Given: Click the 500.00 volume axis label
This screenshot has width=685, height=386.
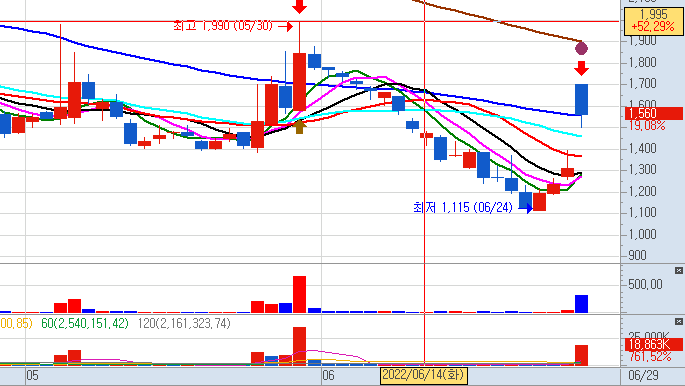Looking at the screenshot, I should click(x=645, y=285).
